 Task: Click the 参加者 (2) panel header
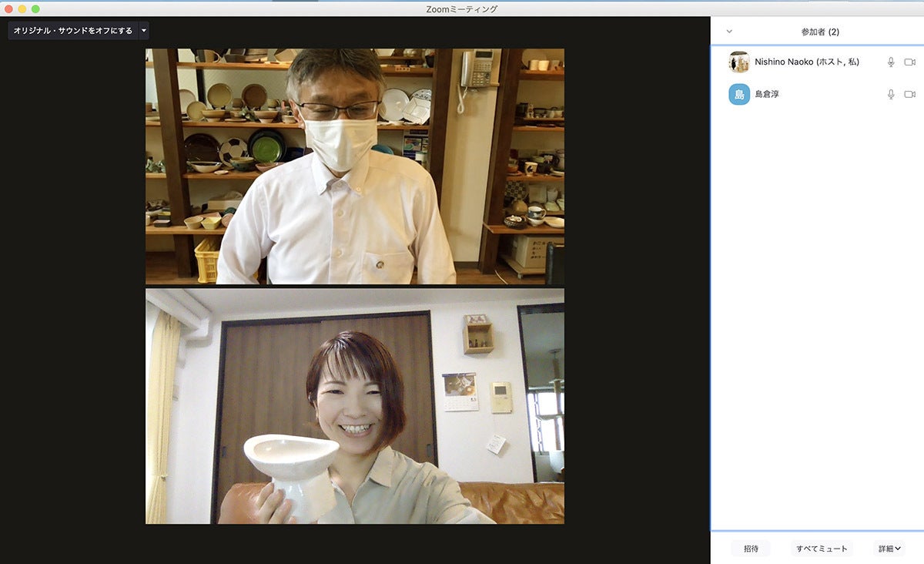coord(820,32)
